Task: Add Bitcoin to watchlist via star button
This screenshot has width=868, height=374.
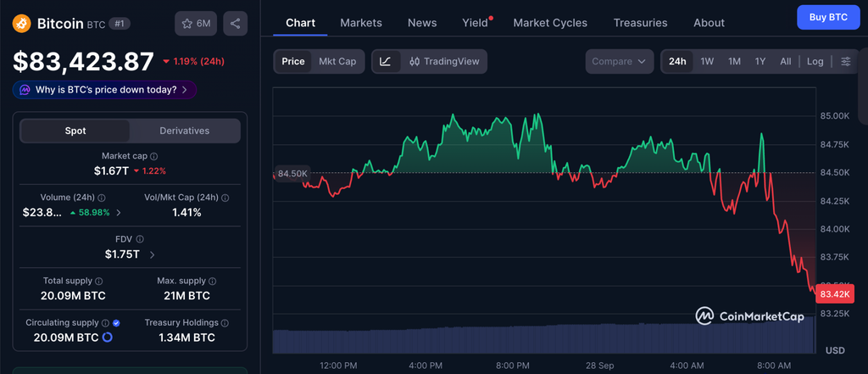Action: (x=196, y=23)
